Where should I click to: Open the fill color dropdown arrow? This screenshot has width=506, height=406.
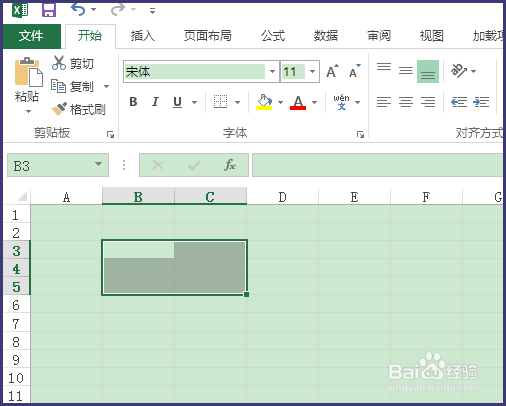(x=280, y=102)
